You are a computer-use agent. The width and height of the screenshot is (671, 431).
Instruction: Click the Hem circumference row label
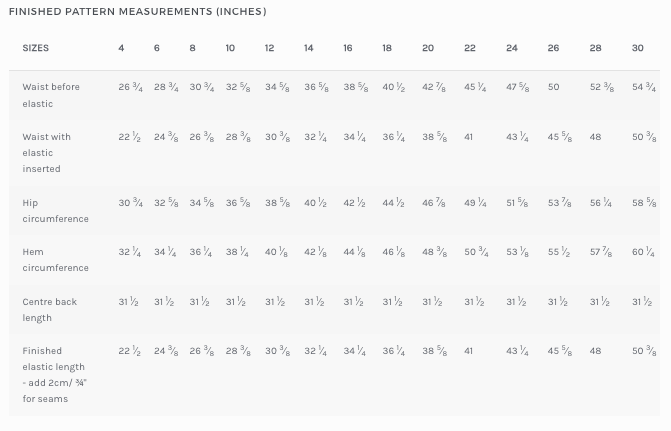(x=55, y=260)
